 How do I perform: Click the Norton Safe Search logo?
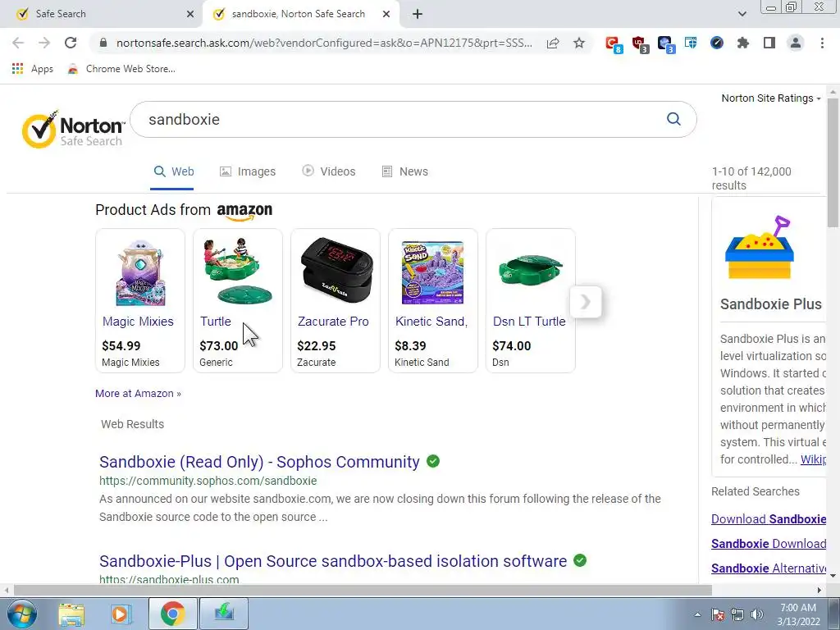pos(73,130)
